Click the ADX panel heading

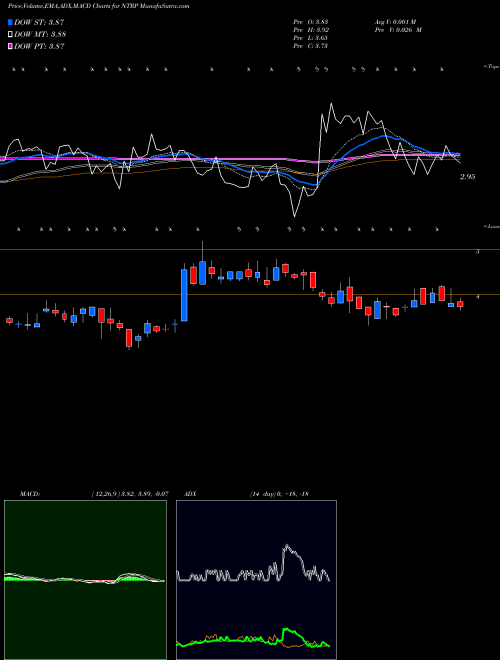(x=190, y=494)
